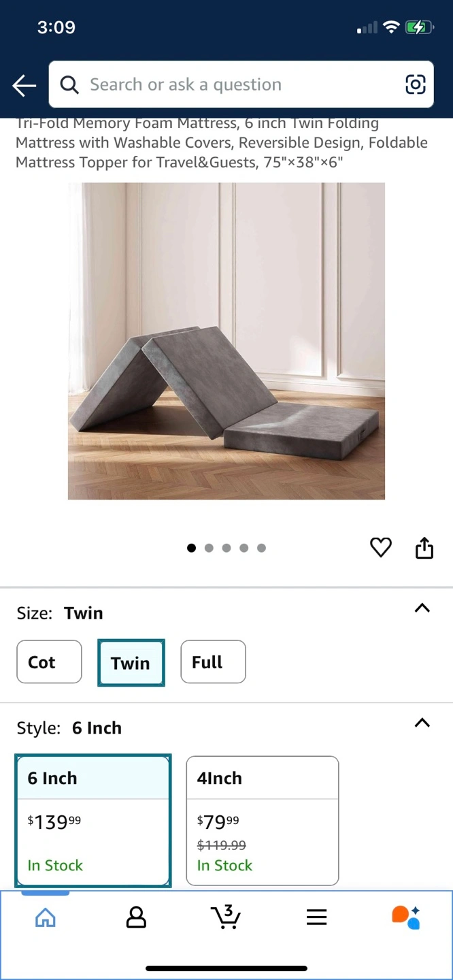Open account profile icon

136,917
